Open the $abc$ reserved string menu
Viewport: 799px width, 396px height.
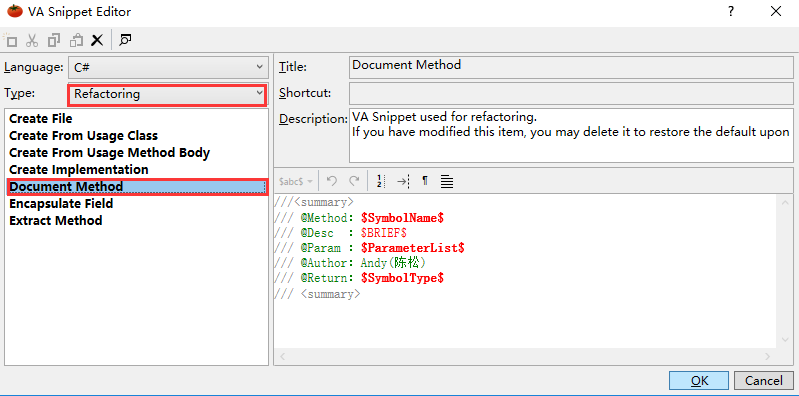296,181
